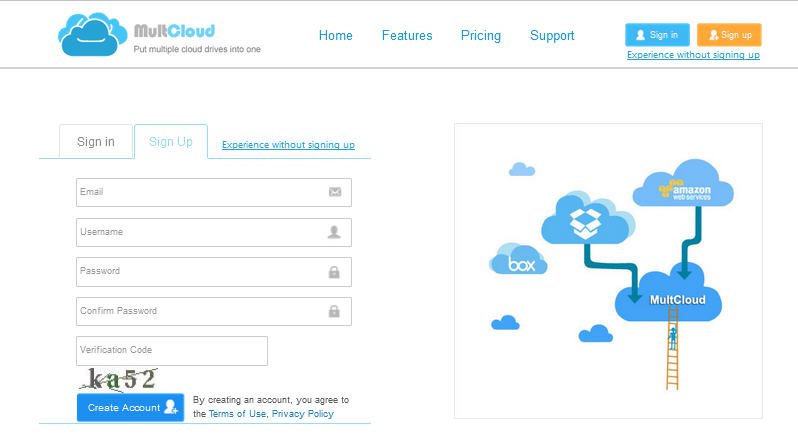Click the lock icon in Password field

(x=334, y=272)
